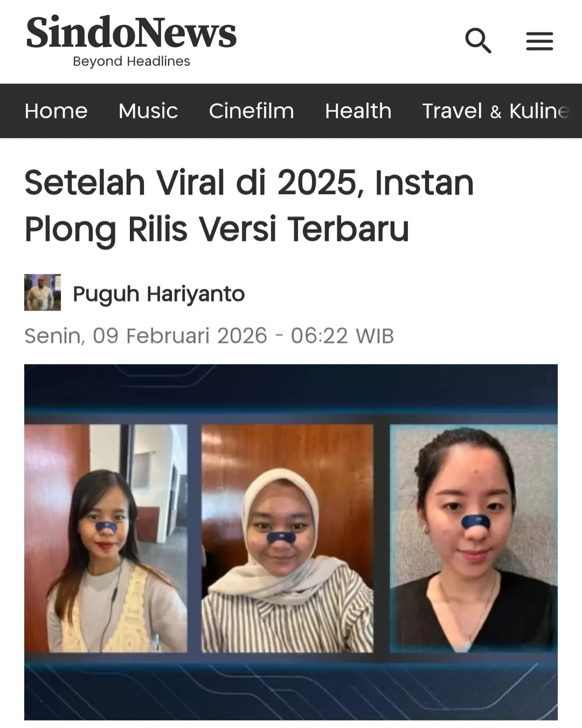Tap the middle photo of woman in hijab
The image size is (582, 728).
pos(287,538)
